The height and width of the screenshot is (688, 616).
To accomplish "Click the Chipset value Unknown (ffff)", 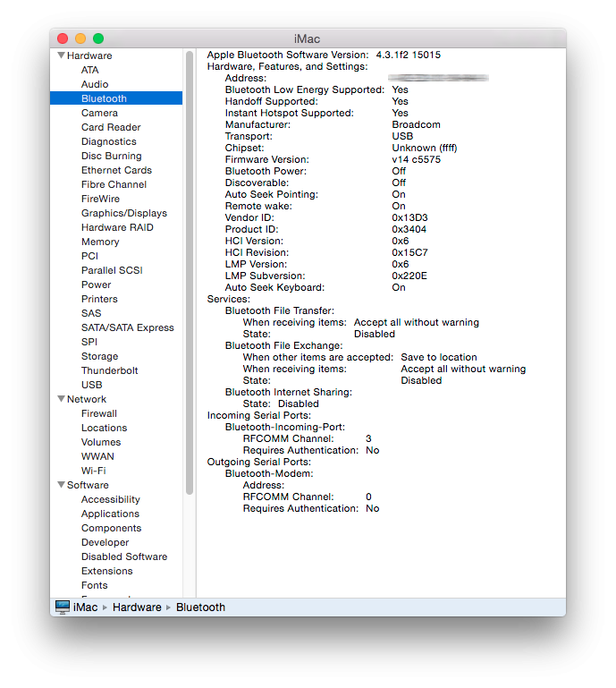I will (x=425, y=148).
